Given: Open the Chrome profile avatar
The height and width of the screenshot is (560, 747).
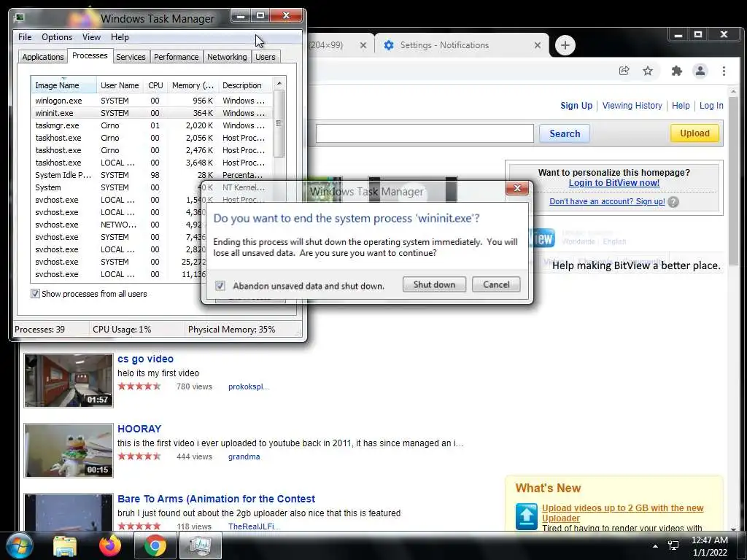Looking at the screenshot, I should coord(700,71).
